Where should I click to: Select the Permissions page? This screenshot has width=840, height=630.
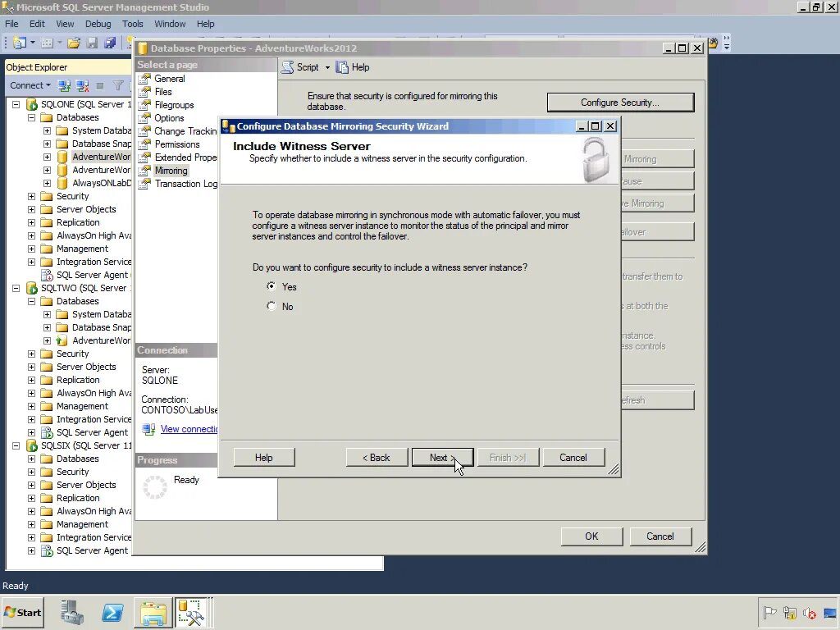(177, 144)
